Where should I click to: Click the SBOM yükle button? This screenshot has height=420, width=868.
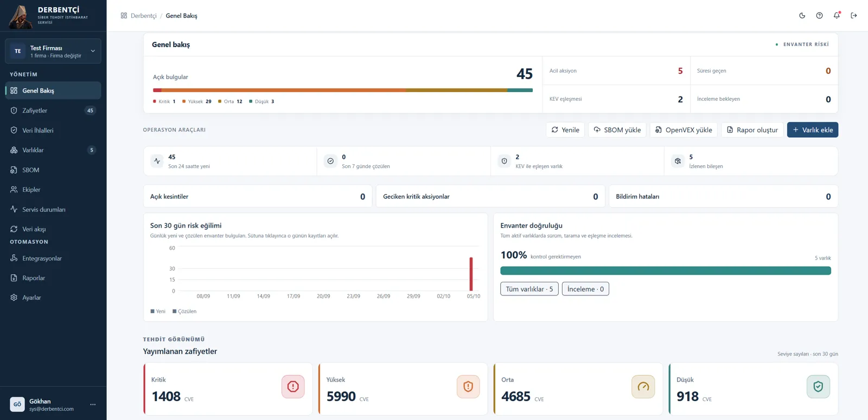click(617, 130)
